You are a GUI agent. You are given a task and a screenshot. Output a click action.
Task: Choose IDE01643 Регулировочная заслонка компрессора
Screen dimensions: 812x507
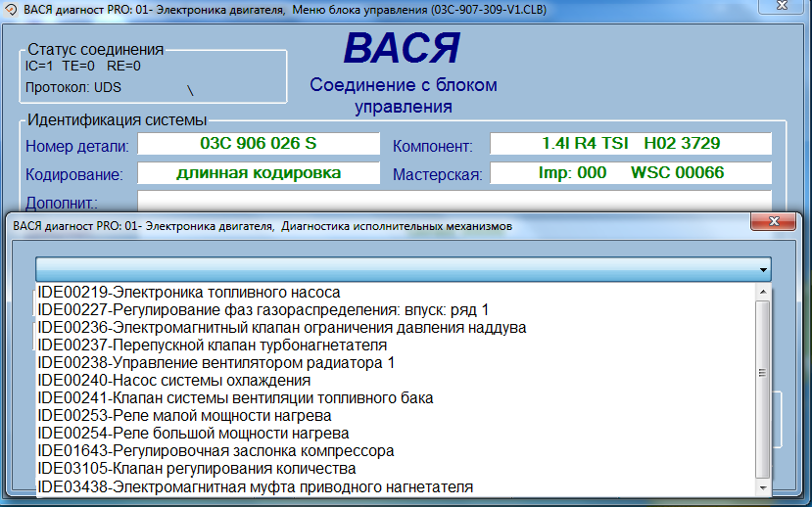[x=215, y=451]
